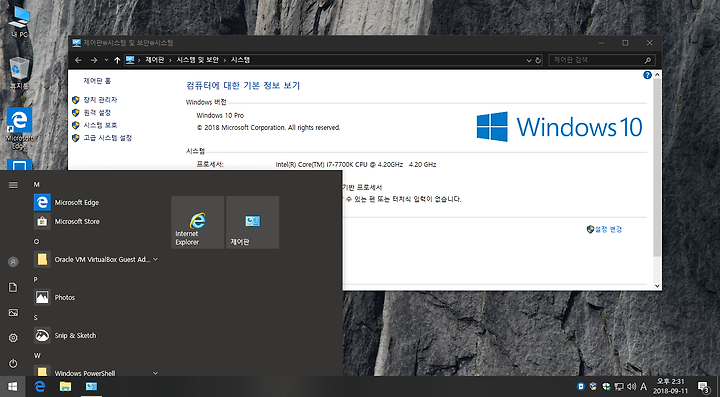Open 시스템 보호 link
720x397 pixels.
coord(100,125)
